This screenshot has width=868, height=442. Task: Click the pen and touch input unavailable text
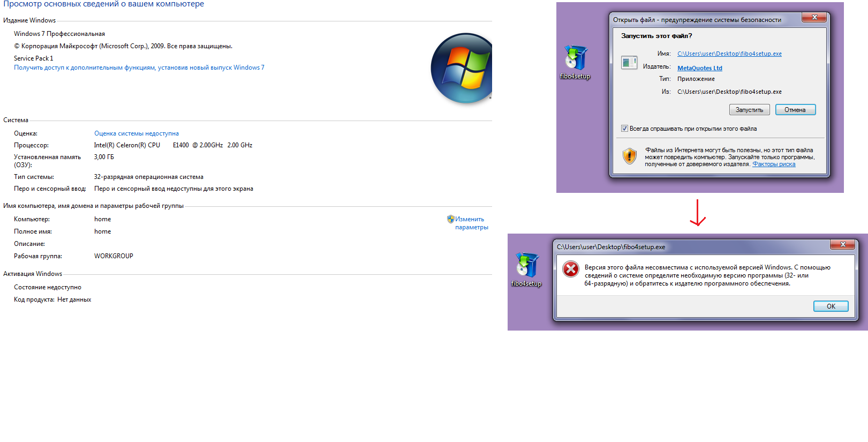[173, 189]
